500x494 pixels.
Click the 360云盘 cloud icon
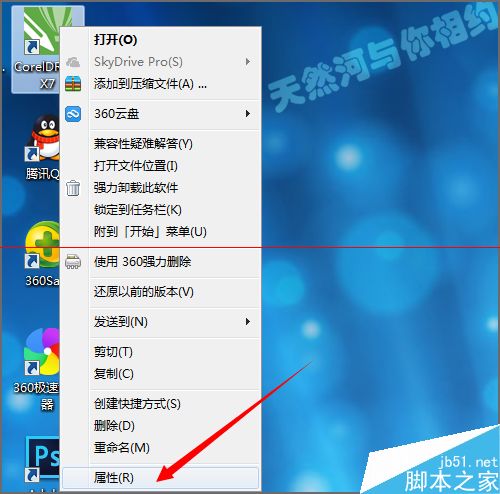(x=73, y=114)
